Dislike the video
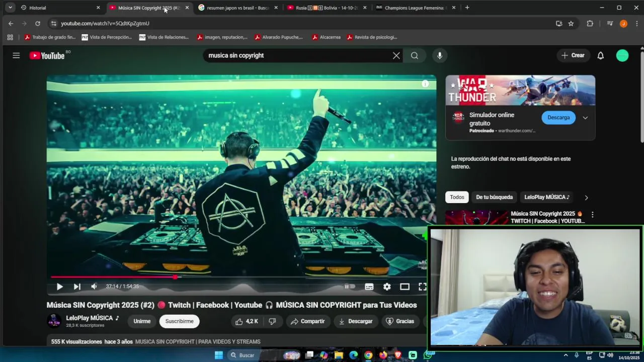This screenshot has height=362, width=644. pyautogui.click(x=272, y=321)
